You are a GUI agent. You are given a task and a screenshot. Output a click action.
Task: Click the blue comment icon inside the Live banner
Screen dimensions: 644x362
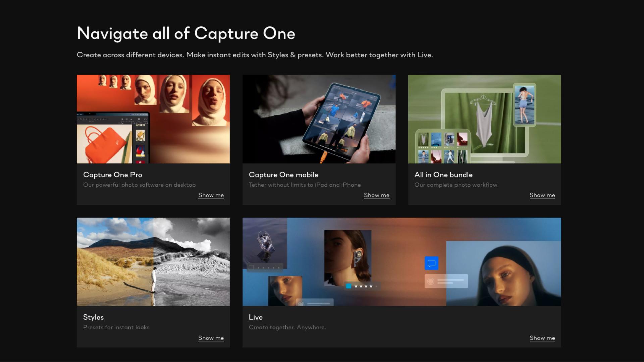tap(432, 263)
